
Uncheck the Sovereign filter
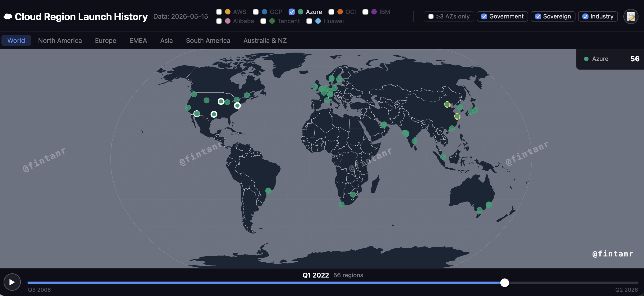coord(553,17)
